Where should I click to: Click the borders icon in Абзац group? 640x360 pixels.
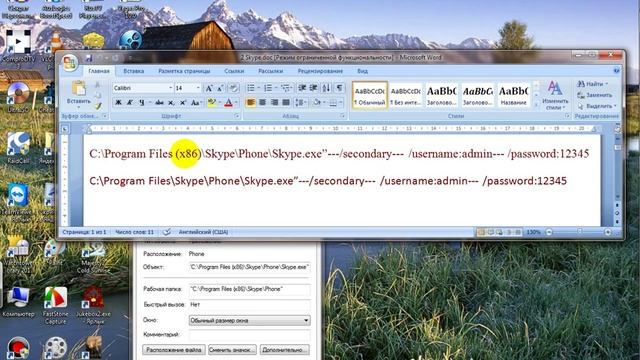(x=333, y=102)
